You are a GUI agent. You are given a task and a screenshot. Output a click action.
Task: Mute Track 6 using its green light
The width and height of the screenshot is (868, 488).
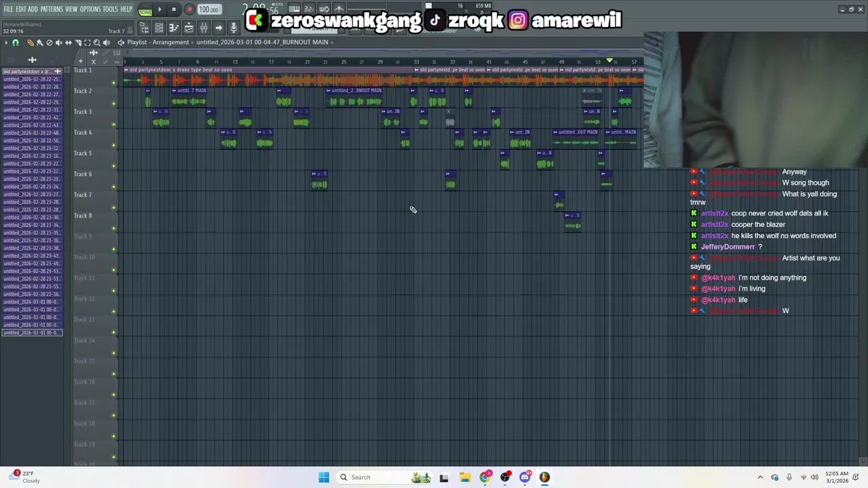pyautogui.click(x=114, y=187)
